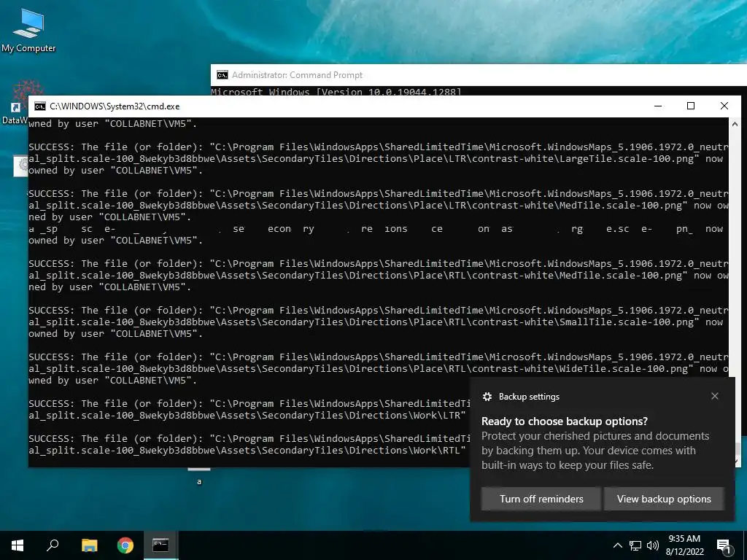Click the Administrator: Command Prompt title bar

[x=479, y=75]
